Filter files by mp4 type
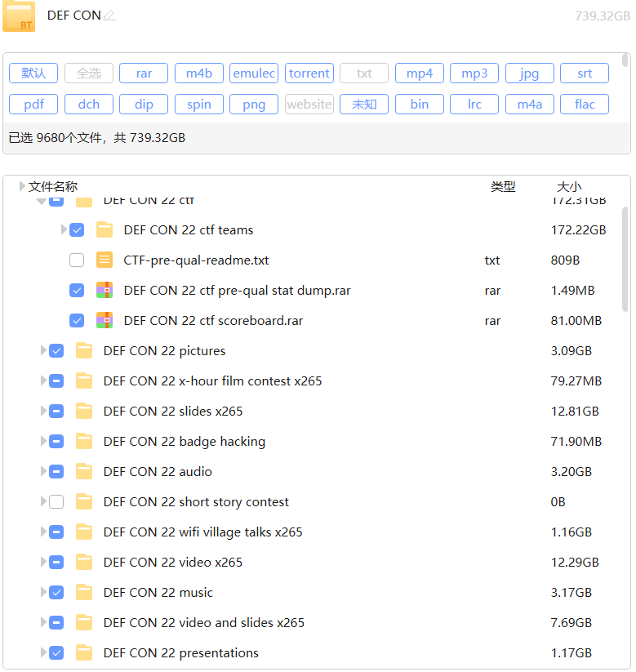636x672 pixels. [420, 73]
